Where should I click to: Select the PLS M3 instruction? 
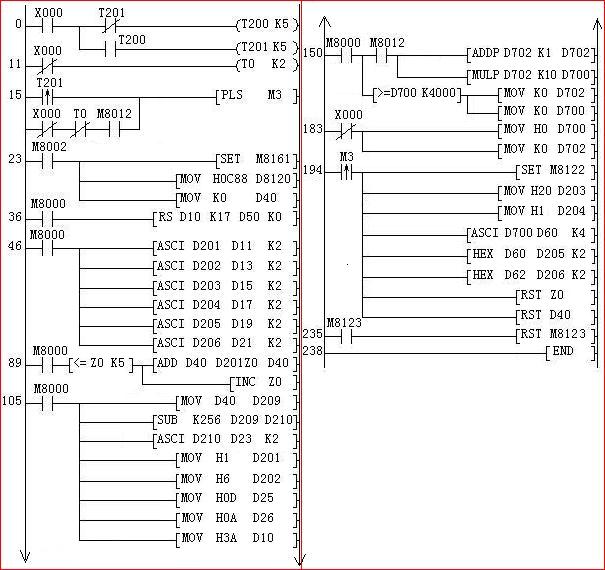[x=256, y=97]
